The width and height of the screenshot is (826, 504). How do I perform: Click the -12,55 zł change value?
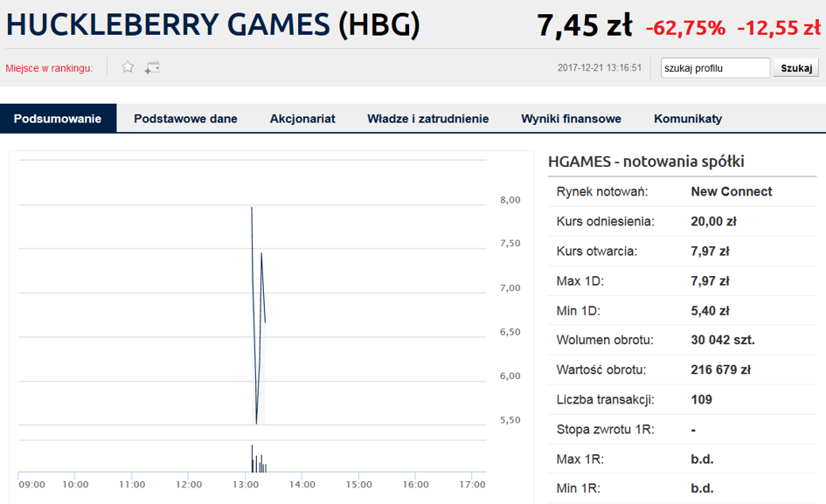click(779, 27)
